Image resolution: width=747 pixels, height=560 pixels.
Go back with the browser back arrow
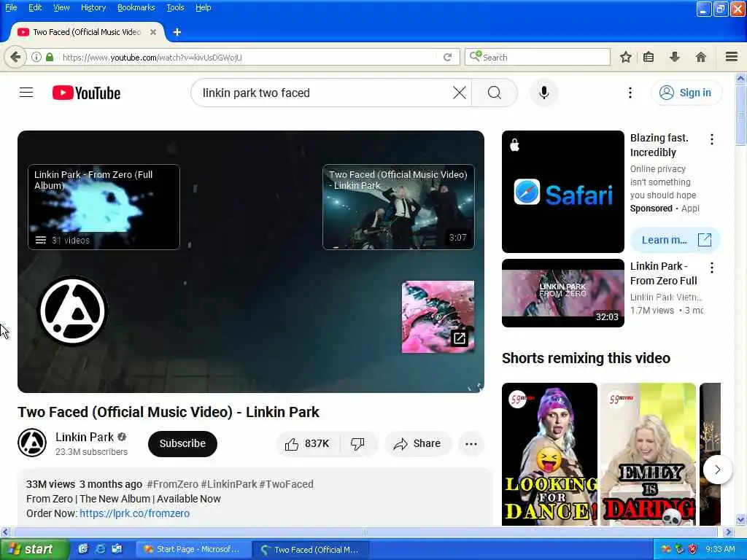[x=16, y=57]
